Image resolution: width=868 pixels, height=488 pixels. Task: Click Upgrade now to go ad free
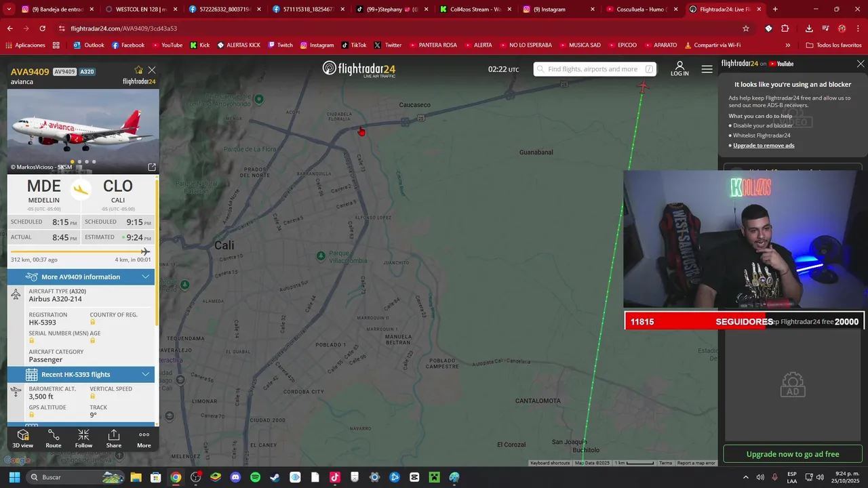[x=793, y=454]
